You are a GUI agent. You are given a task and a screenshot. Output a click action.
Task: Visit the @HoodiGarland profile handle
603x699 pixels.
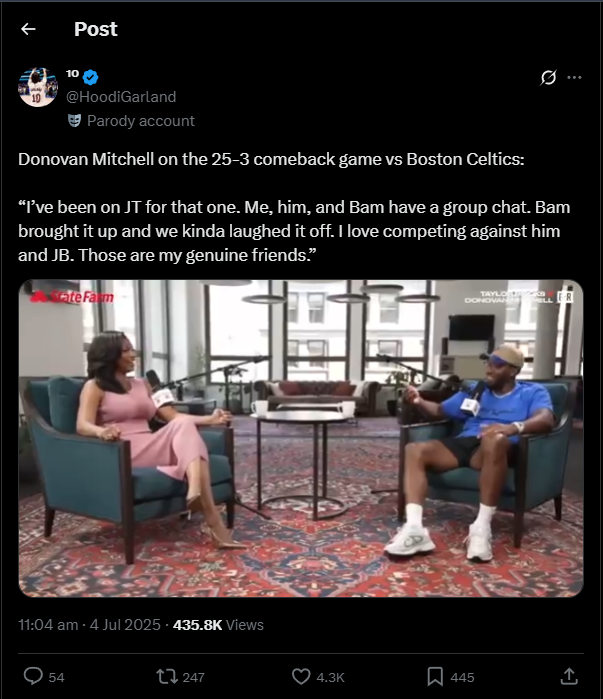pos(121,97)
